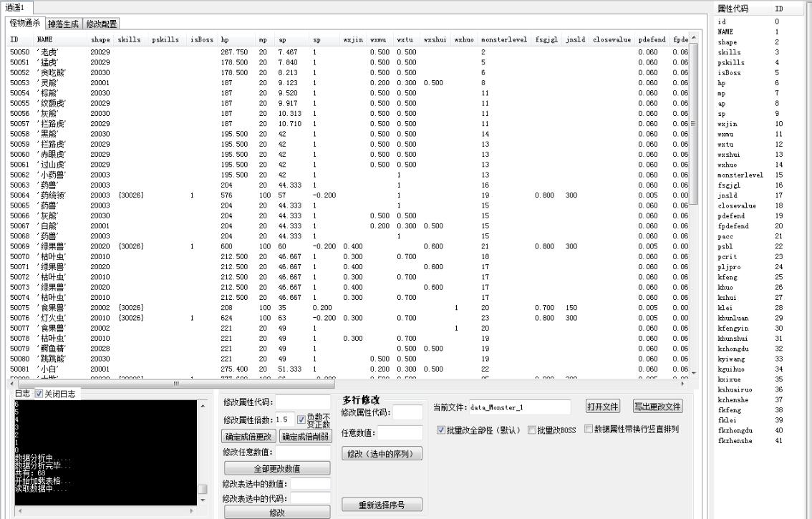Click the table's vertical scrollbar down arrow
The height and width of the screenshot is (519, 812).
tap(692, 372)
